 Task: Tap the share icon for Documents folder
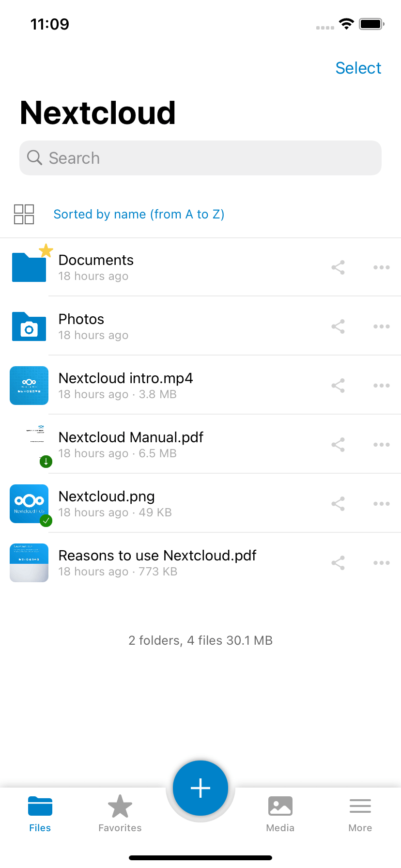click(x=338, y=267)
